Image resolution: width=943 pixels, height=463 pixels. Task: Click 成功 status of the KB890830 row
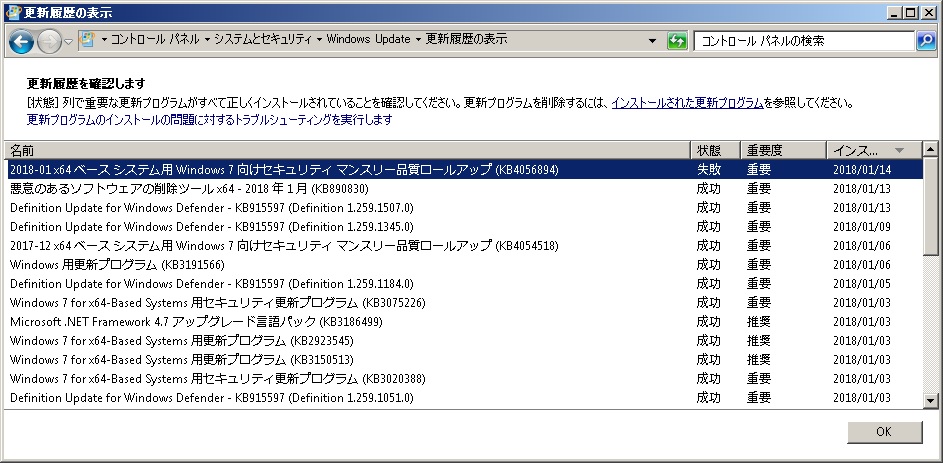(708, 189)
